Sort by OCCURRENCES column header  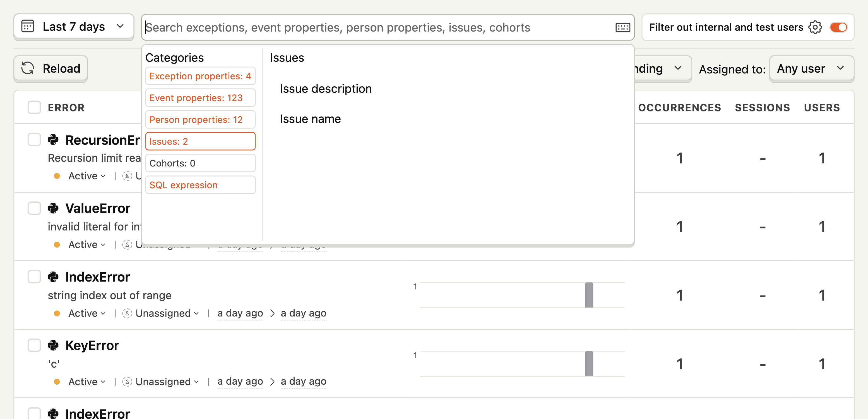pyautogui.click(x=680, y=108)
